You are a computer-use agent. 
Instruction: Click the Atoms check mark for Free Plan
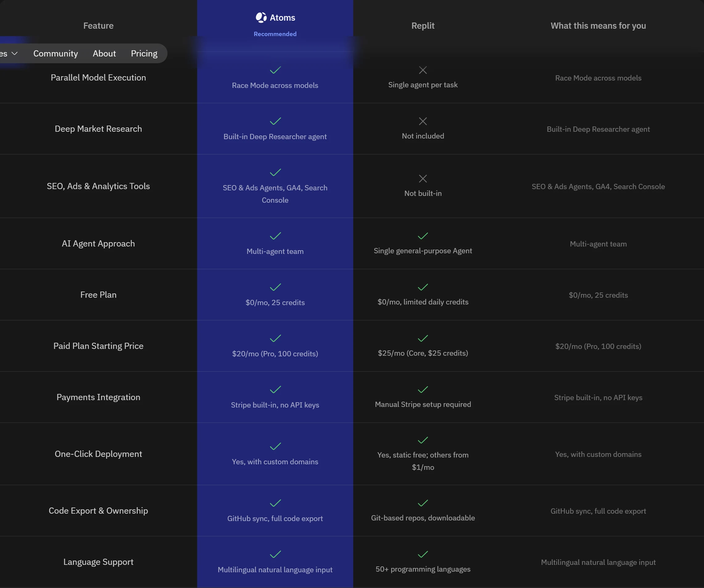click(x=275, y=287)
